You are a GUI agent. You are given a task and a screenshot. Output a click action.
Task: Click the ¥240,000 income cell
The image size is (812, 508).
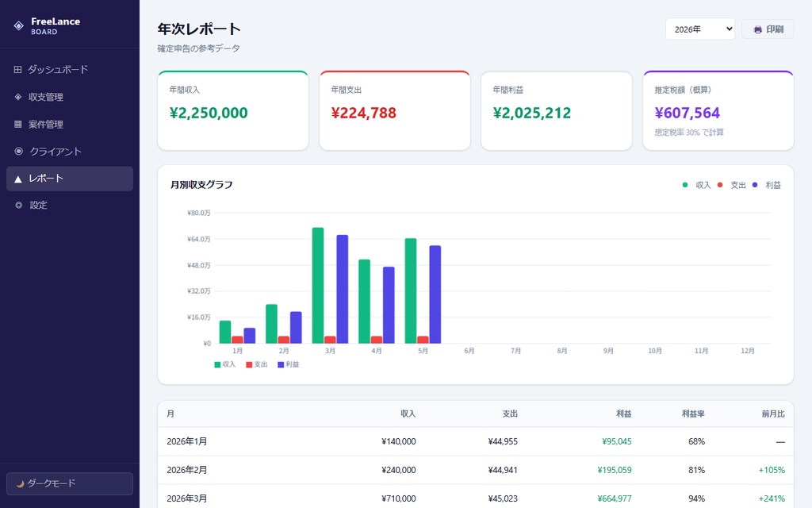point(399,470)
